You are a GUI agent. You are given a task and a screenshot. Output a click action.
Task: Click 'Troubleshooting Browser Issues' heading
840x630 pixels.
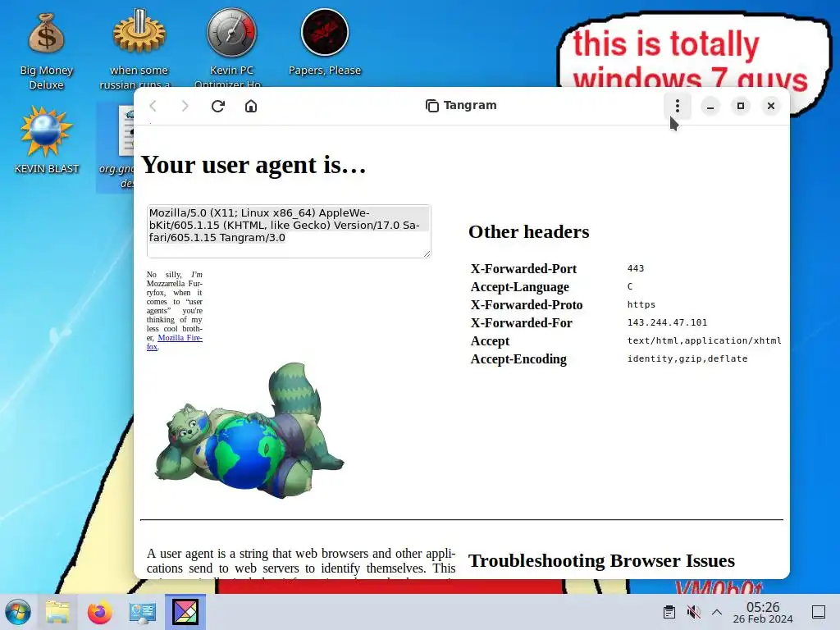[601, 560]
